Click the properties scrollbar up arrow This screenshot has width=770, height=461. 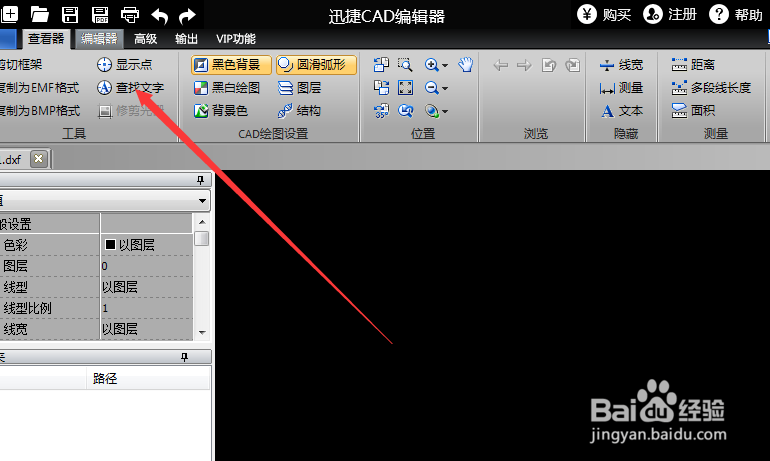[202, 222]
